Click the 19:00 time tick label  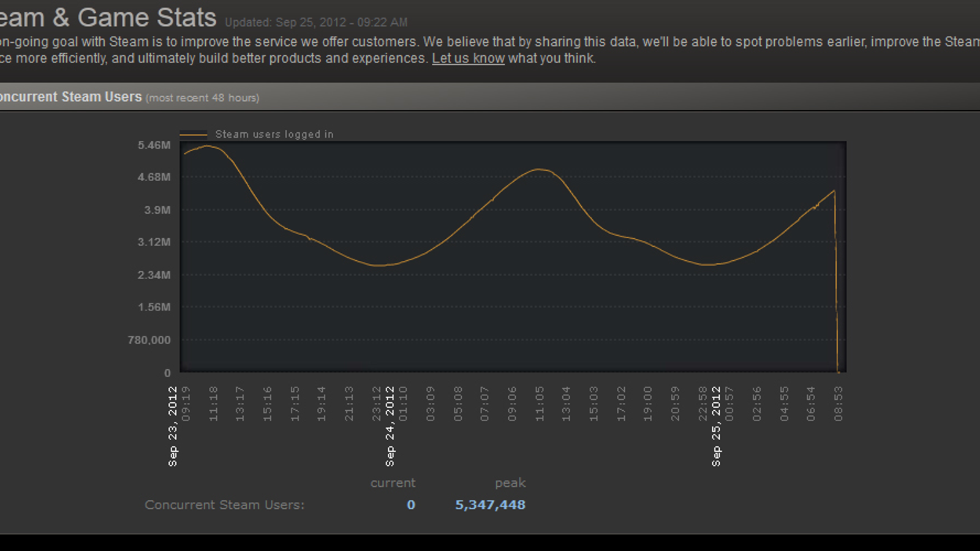pos(648,403)
